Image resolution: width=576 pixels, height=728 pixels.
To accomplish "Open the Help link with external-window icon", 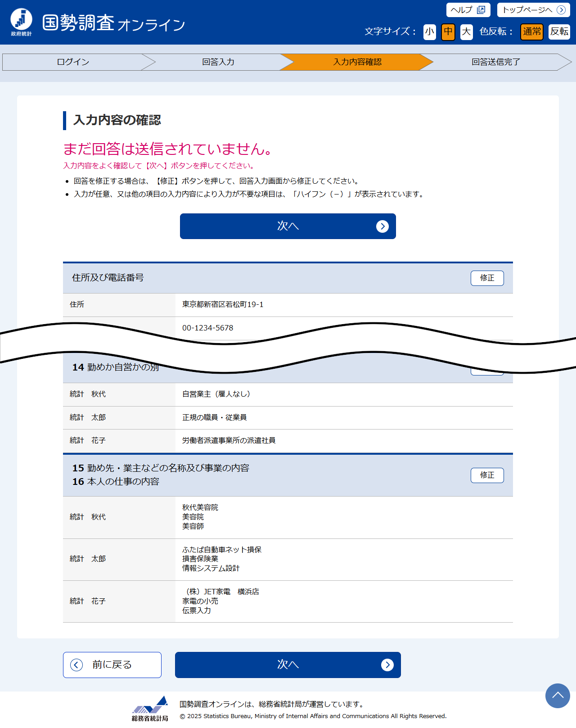I will tap(468, 10).
